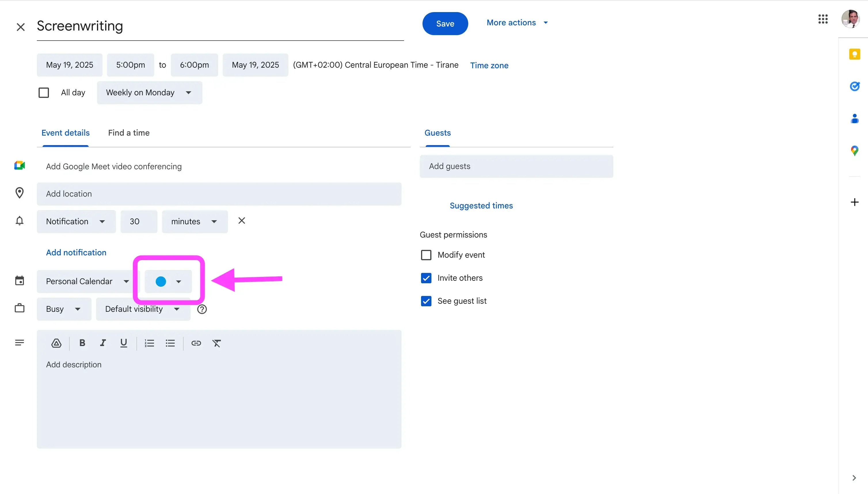Toggle bold formatting in the description
The image size is (868, 494).
click(82, 343)
